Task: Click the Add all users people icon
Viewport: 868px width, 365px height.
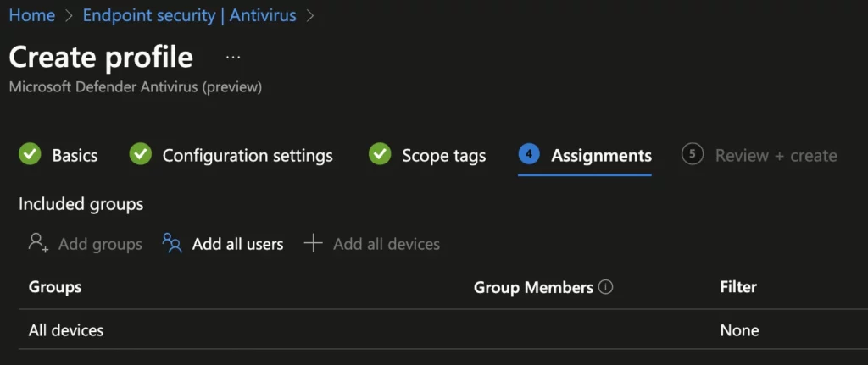Action: pos(172,243)
